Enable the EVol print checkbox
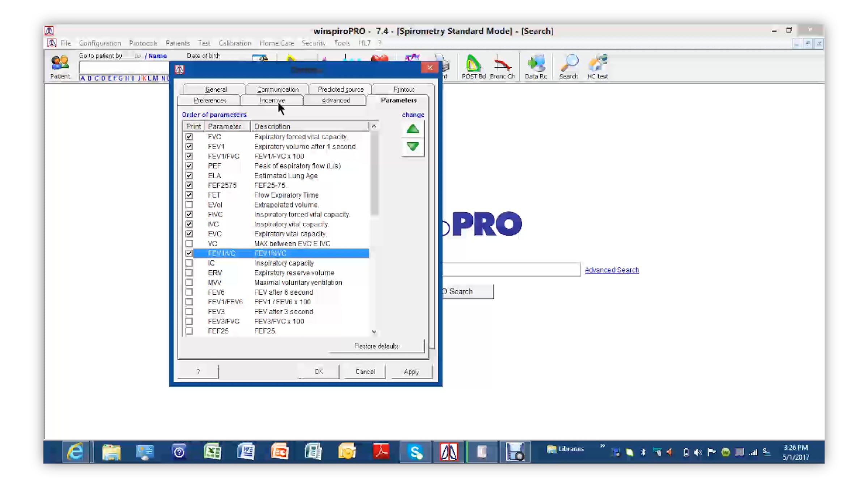The width and height of the screenshot is (868, 488). 189,205
